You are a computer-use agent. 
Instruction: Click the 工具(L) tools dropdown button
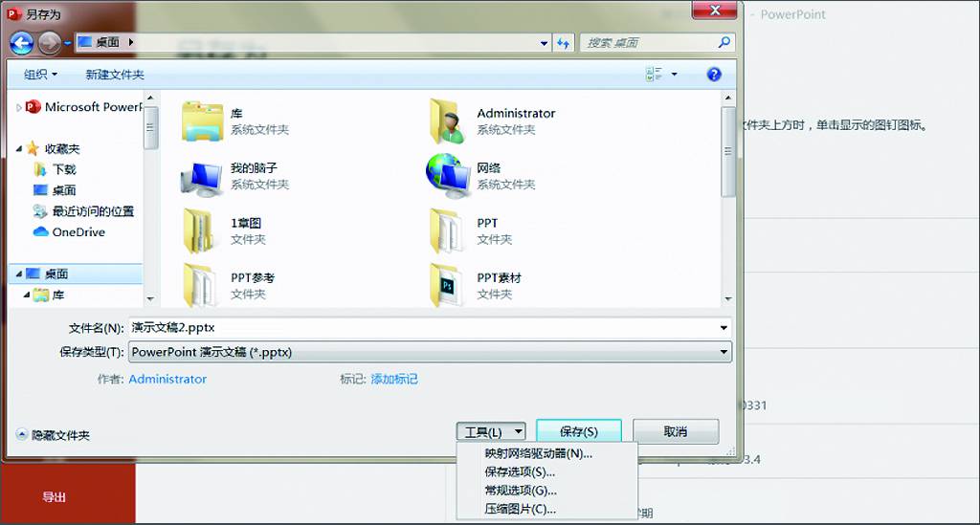point(491,431)
